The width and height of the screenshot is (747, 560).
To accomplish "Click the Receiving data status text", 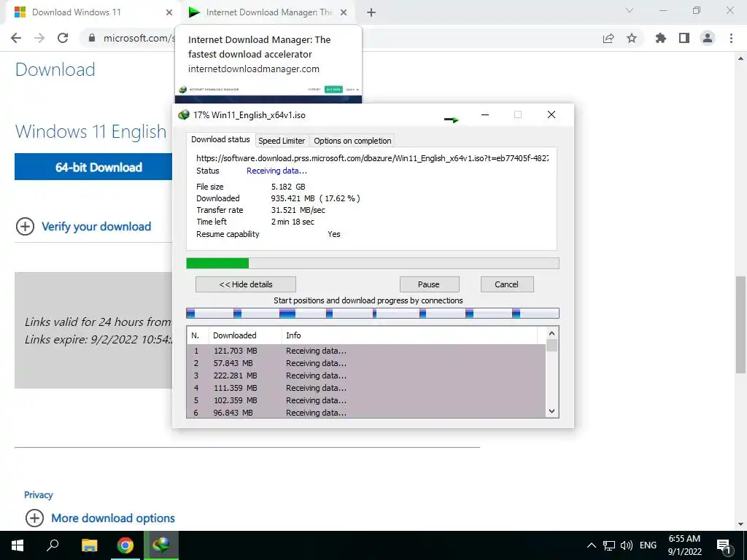I will click(276, 171).
